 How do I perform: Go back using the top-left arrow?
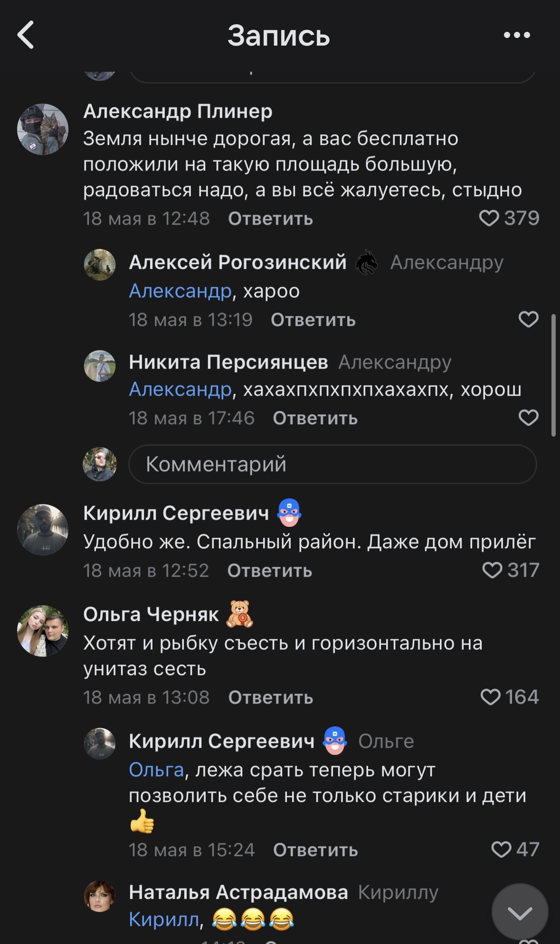[26, 35]
